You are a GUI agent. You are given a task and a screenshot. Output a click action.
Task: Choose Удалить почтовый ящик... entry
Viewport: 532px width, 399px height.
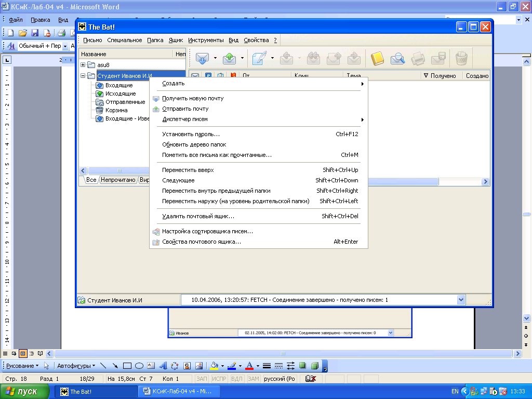click(x=259, y=216)
